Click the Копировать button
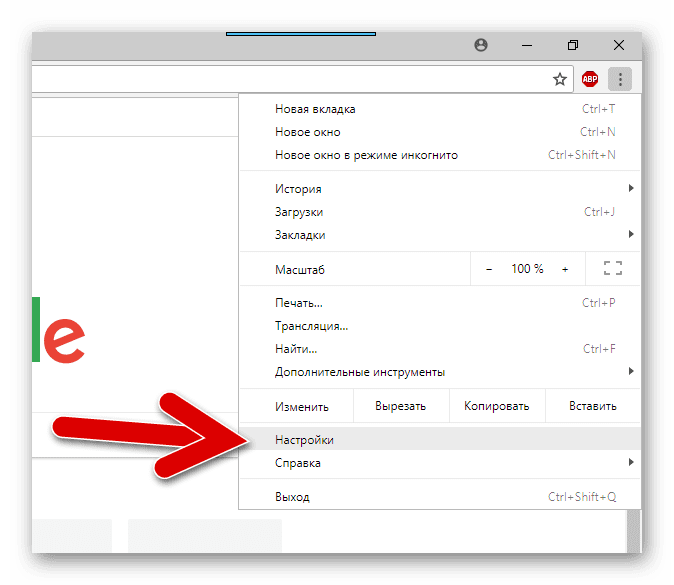Viewport: 674px width, 585px height. pos(497,406)
